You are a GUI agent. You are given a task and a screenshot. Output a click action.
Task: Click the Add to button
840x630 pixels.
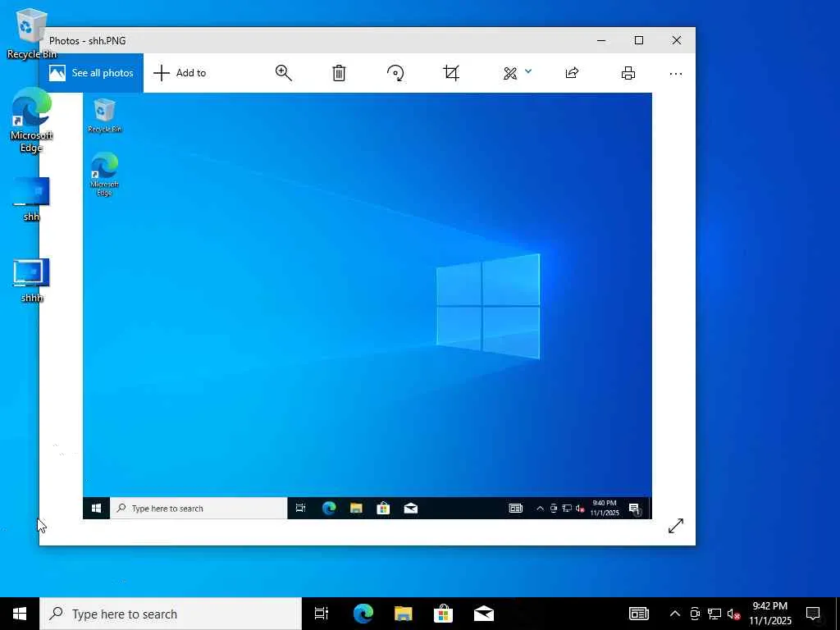click(x=180, y=73)
